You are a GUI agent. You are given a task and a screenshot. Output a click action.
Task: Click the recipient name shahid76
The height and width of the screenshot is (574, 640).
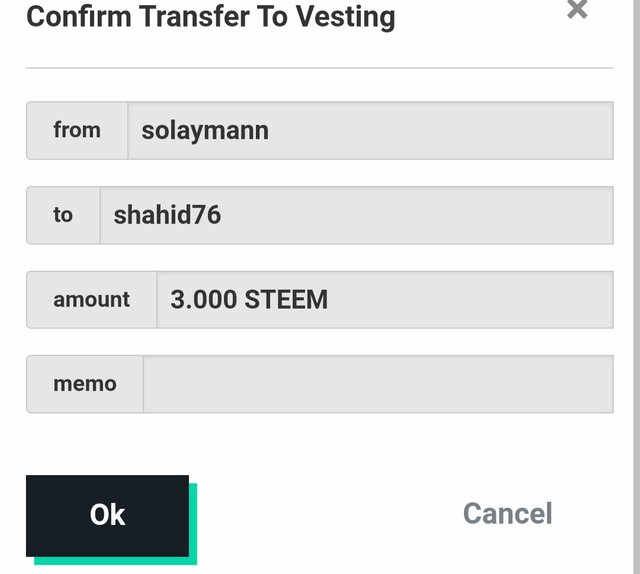click(167, 215)
